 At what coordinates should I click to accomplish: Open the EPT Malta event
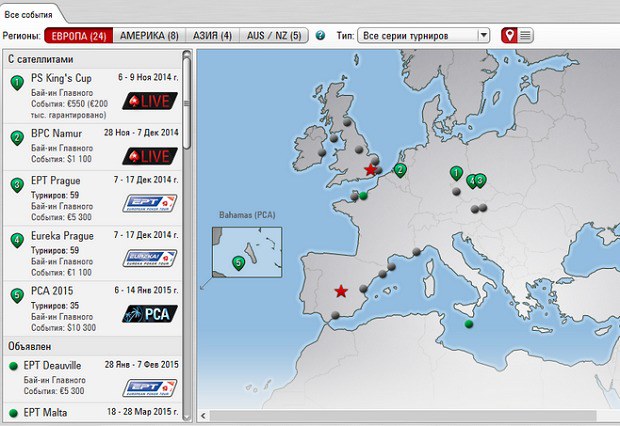point(93,413)
